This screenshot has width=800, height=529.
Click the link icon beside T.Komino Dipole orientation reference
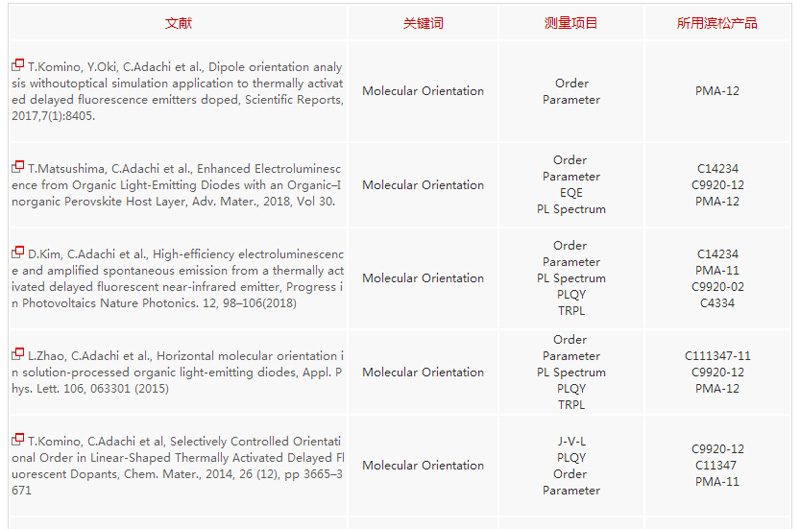[x=18, y=65]
